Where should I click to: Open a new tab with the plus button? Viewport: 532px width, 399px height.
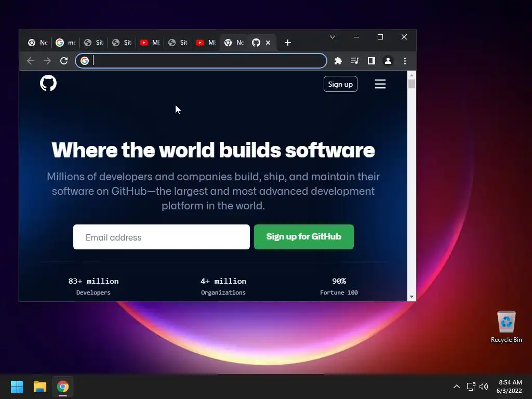point(288,43)
